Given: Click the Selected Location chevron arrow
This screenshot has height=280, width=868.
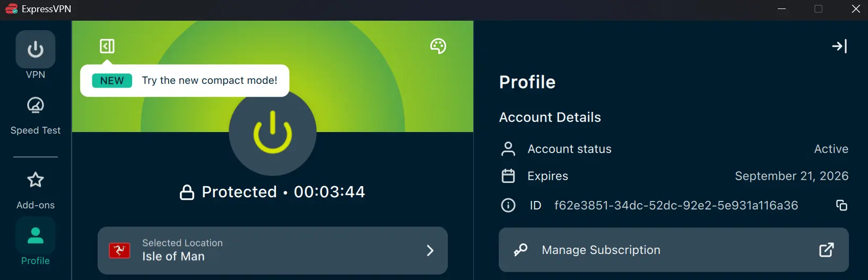Looking at the screenshot, I should [x=430, y=250].
